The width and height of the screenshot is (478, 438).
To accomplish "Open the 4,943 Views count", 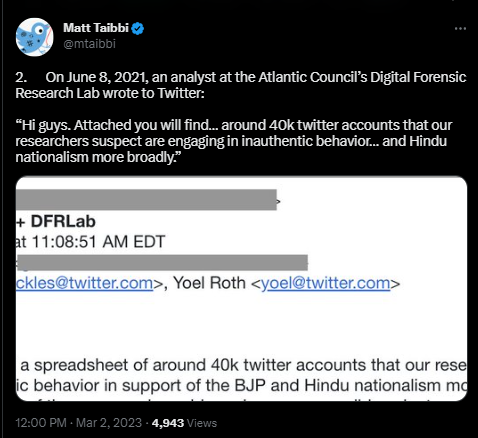I will 184,423.
